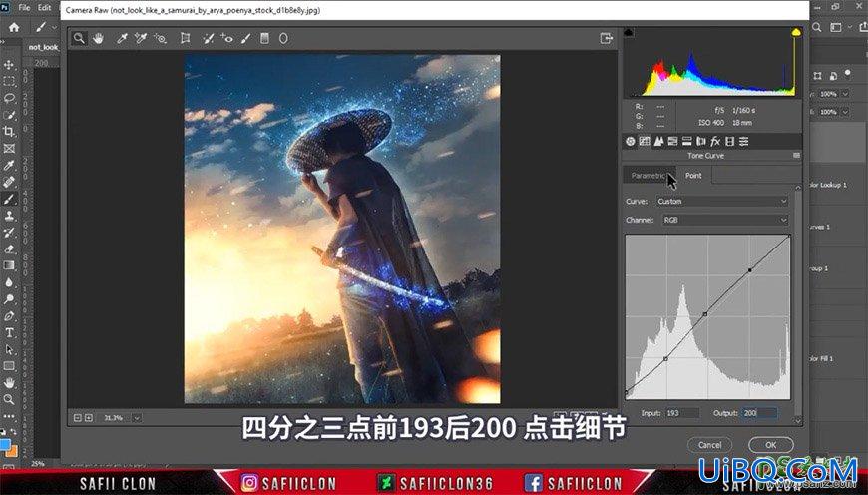868x495 pixels.
Task: Select Photoshop Type tool
Action: 9,332
